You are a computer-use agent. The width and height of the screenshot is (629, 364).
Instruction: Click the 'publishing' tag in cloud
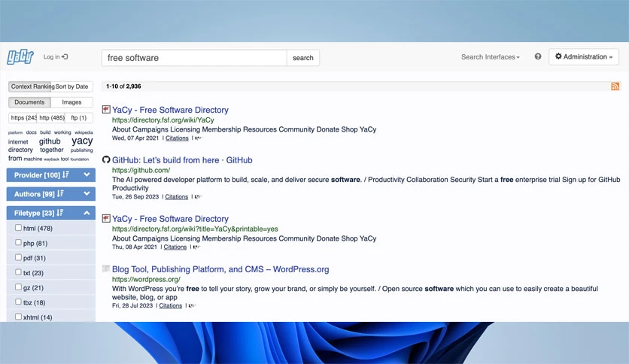[x=82, y=150]
